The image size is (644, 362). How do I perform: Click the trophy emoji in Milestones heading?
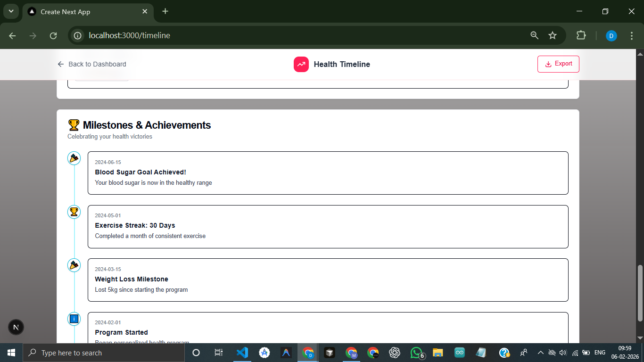(74, 125)
